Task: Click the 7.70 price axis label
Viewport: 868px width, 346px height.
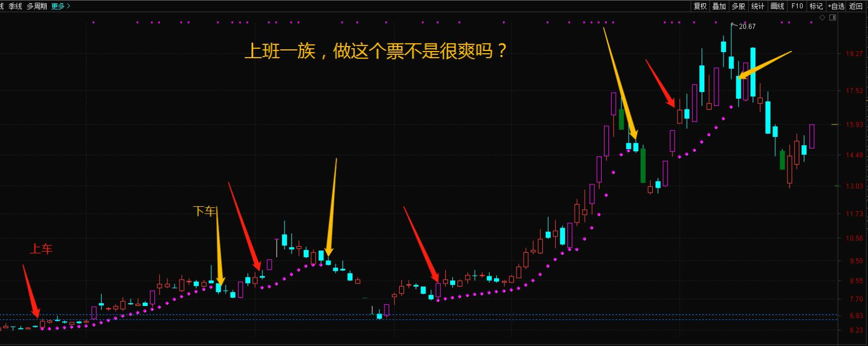Action: tap(856, 299)
